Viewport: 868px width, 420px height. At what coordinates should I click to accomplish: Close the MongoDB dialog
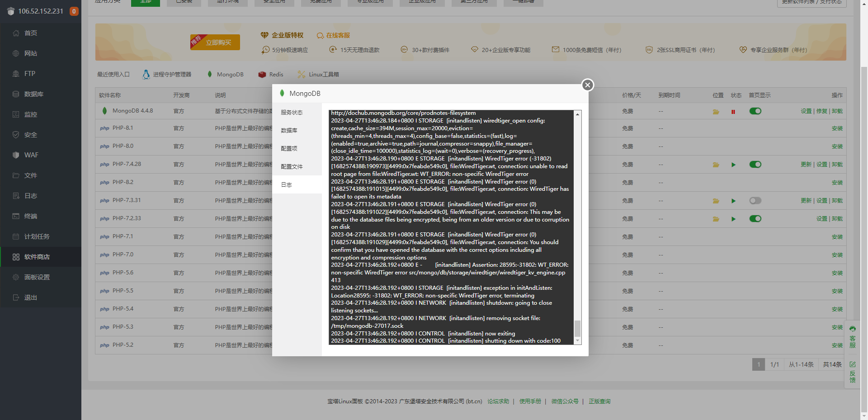pos(588,85)
